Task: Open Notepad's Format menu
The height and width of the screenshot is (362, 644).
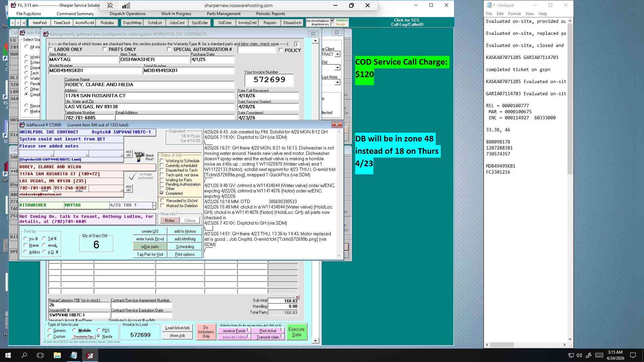Action: point(514,14)
